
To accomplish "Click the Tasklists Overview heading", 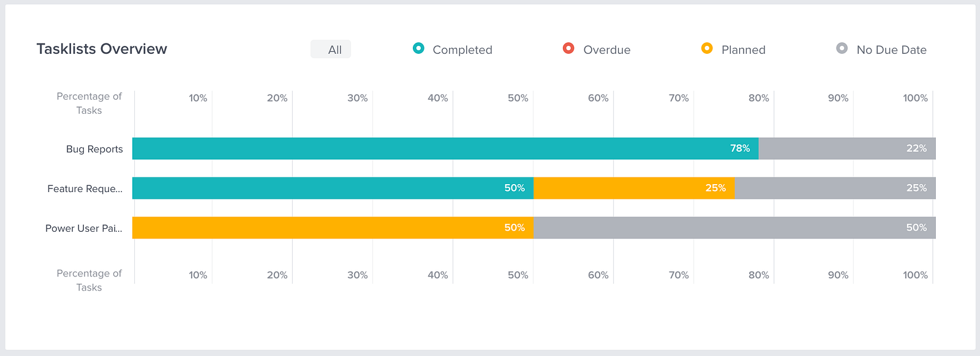I will (x=102, y=49).
